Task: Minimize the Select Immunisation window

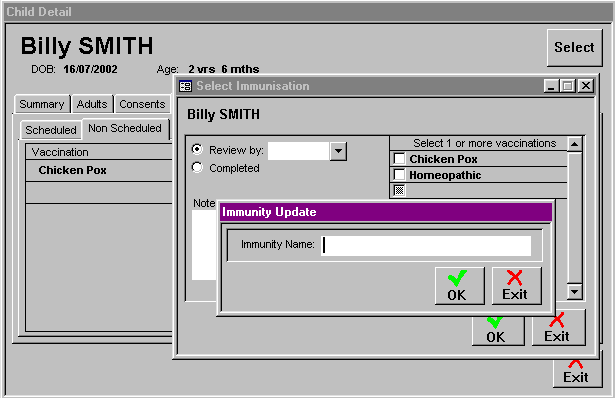Action: [x=551, y=86]
